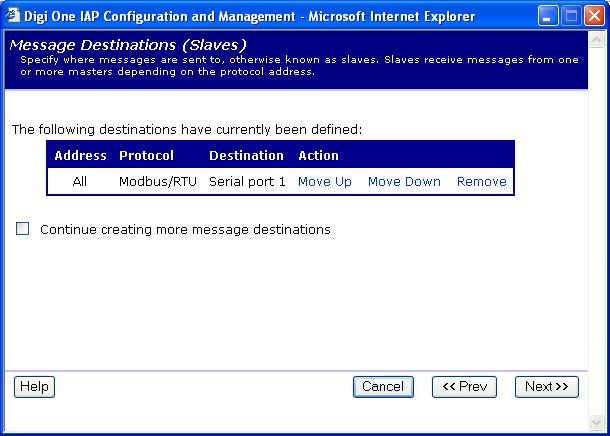The height and width of the screenshot is (436, 610).
Task: Minimize the Digi One IAP window
Action: 547,16
